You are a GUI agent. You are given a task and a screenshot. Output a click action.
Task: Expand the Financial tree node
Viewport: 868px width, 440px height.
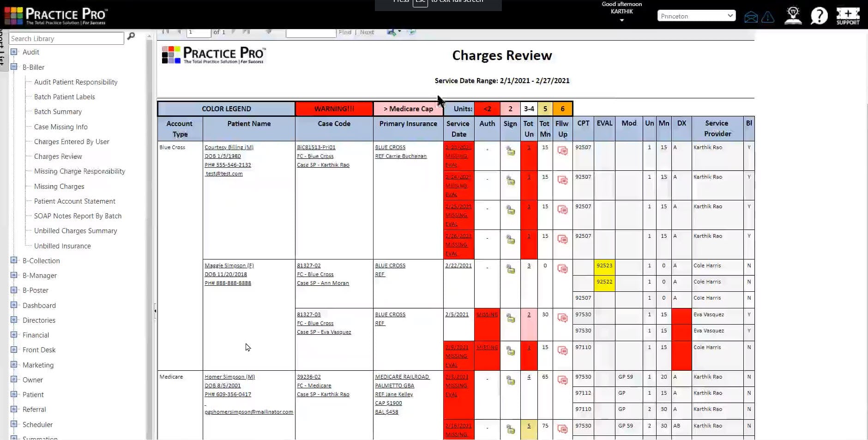(14, 335)
